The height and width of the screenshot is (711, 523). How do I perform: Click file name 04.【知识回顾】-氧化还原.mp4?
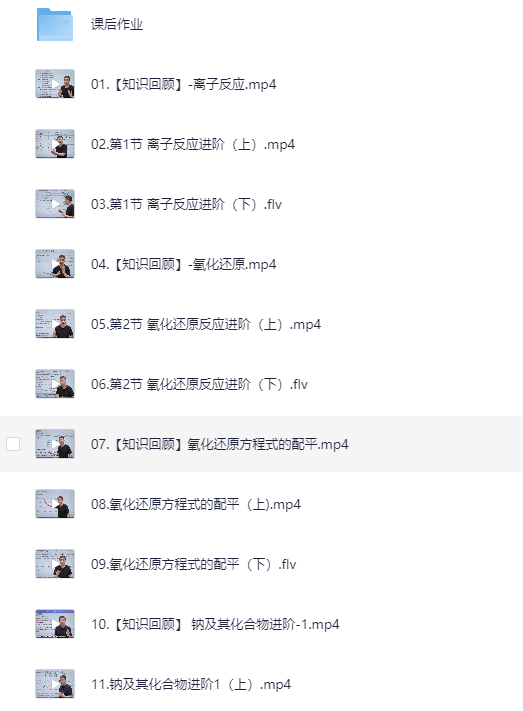(183, 264)
